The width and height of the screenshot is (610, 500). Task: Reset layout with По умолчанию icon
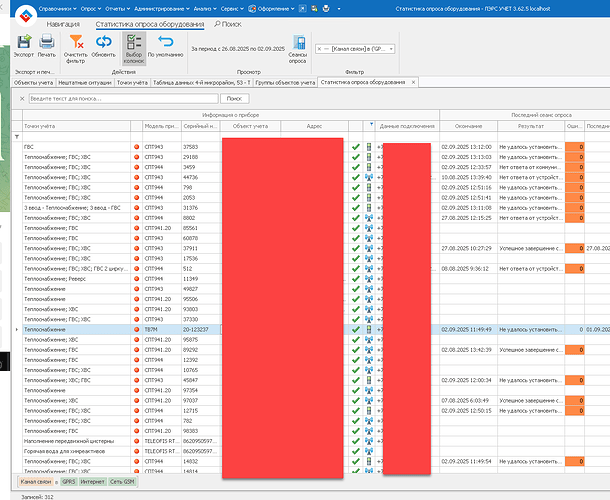165,41
